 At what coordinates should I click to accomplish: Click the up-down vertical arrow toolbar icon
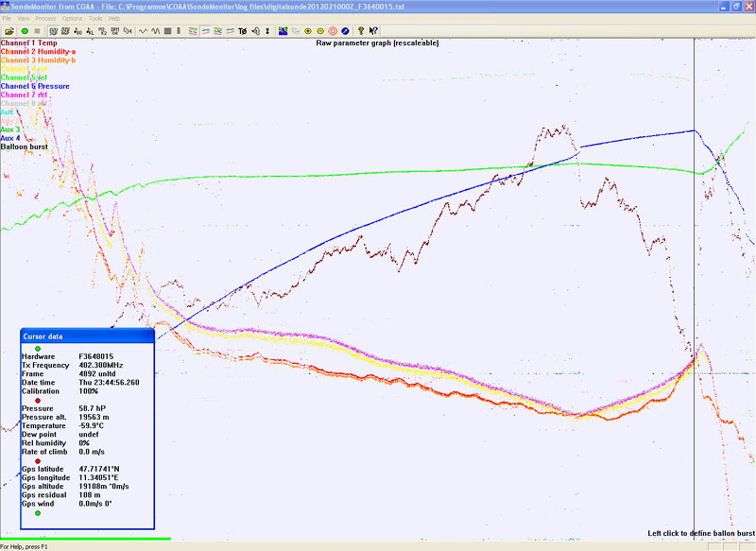click(x=267, y=30)
